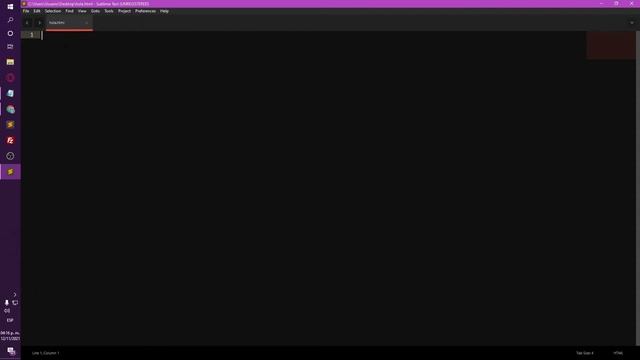Open the Windows Start menu
Image resolution: width=640 pixels, height=360 pixels.
point(10,7)
